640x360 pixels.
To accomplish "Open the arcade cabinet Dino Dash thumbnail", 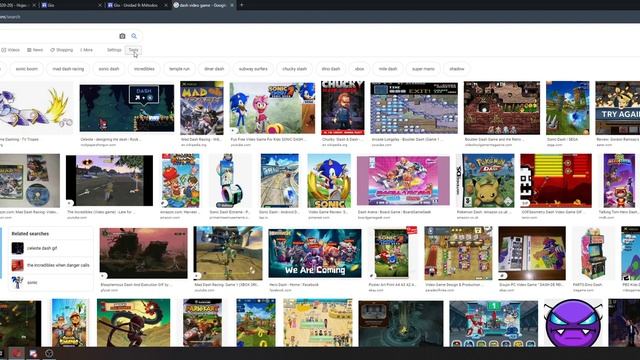I will (x=593, y=253).
